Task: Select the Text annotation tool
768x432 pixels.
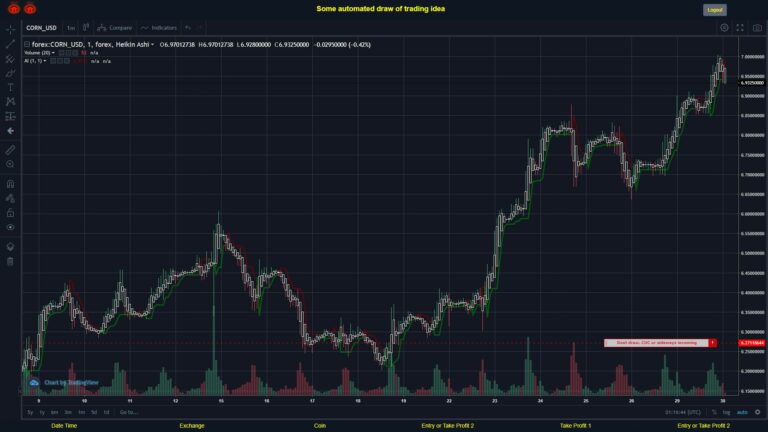Action: 10,87
